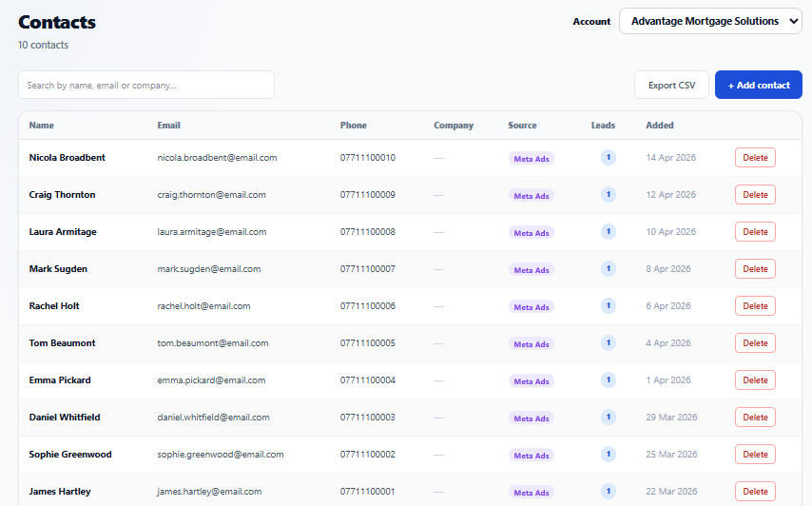Screen dimensions: 812x506
Task: Open Sophie Greenwood contact name
Action: [70, 455]
